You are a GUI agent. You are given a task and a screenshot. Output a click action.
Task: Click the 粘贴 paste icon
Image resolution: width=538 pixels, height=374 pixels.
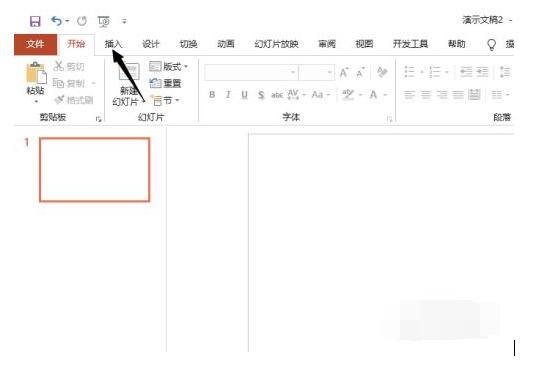coord(36,73)
